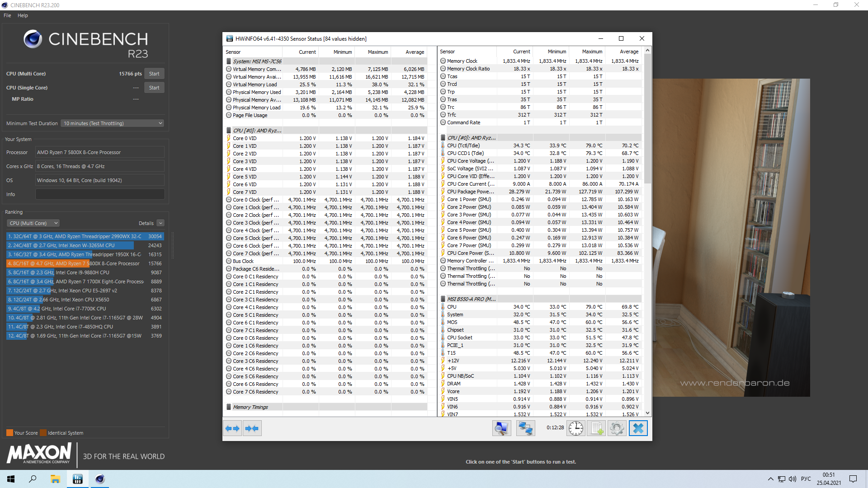Click the expand columns arrows icon
The width and height of the screenshot is (868, 488).
[232, 428]
